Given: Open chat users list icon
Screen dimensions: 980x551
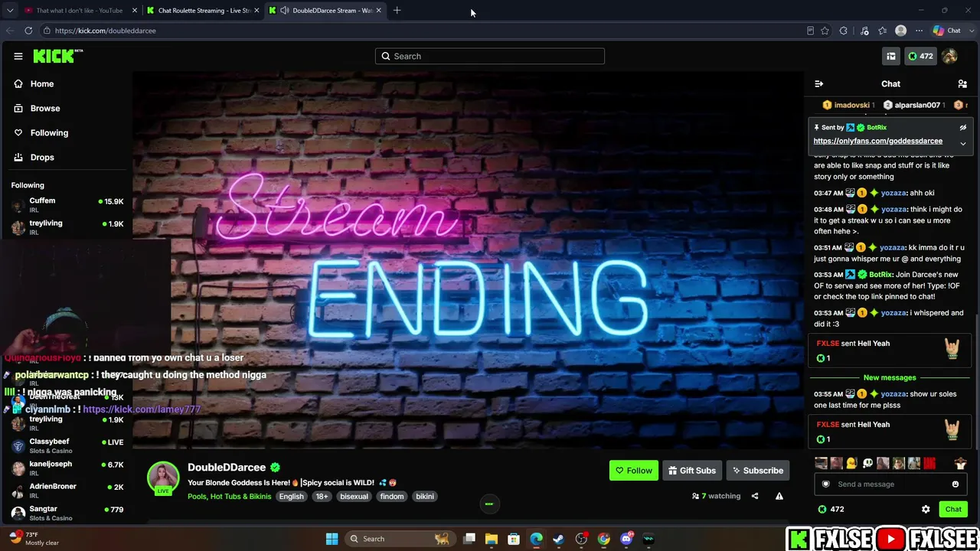Looking at the screenshot, I should [x=962, y=83].
